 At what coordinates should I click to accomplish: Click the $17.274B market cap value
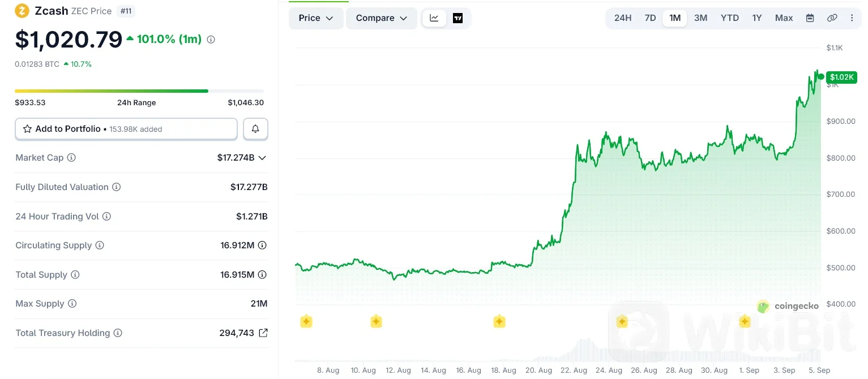click(x=236, y=158)
